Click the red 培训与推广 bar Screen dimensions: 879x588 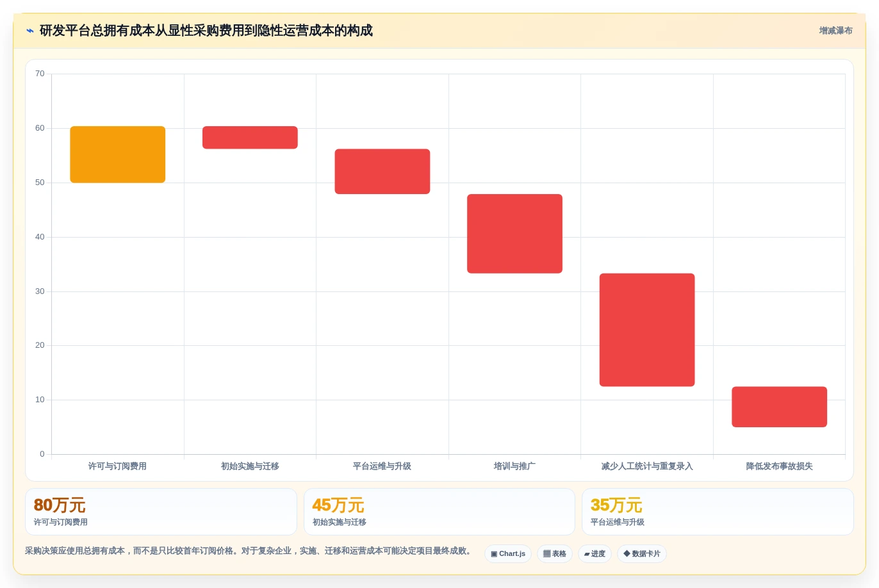click(514, 234)
